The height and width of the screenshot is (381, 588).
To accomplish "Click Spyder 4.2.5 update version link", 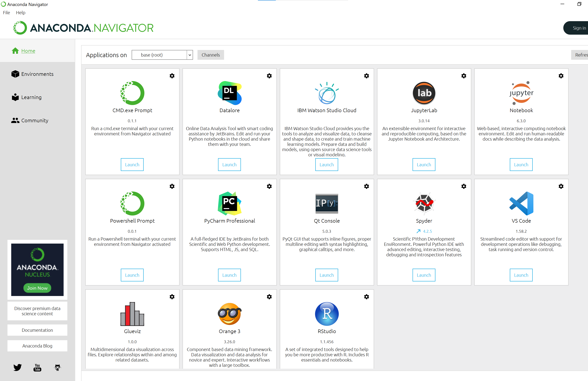I will (424, 231).
